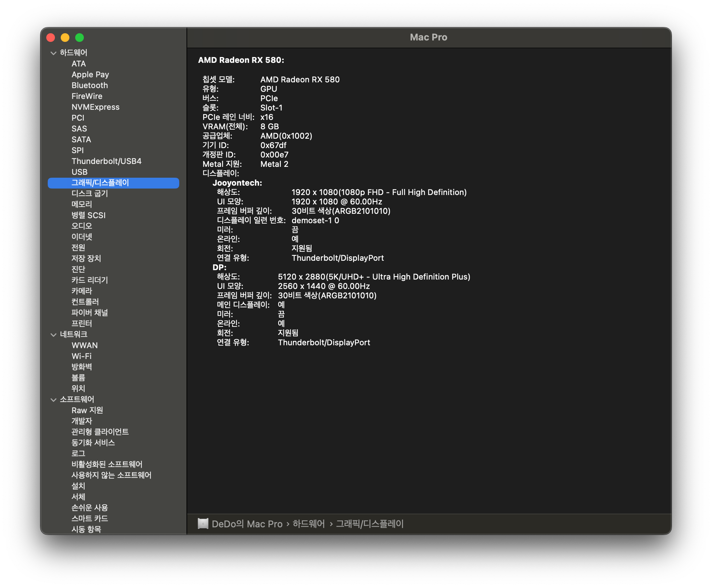Collapse the 네트워크 section chevron
Screen dimensions: 712x588
[53, 335]
